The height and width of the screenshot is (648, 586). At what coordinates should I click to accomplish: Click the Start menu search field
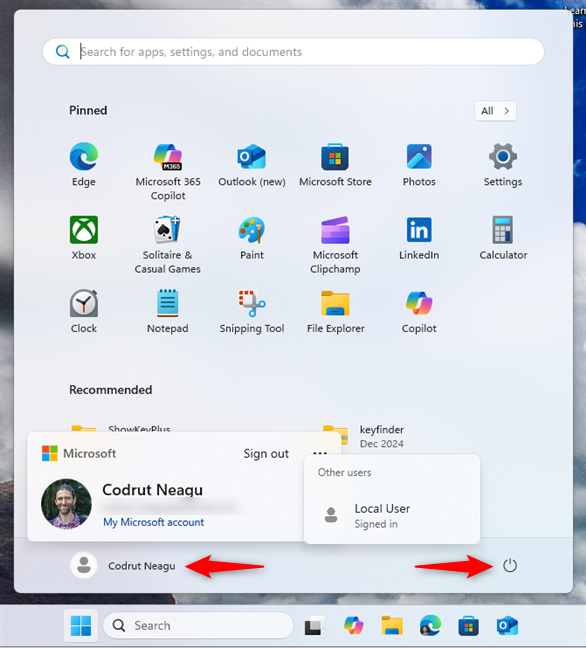[293, 52]
